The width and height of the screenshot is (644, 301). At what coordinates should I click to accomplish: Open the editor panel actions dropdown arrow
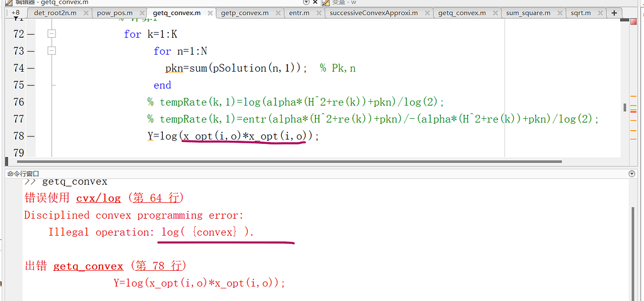[x=306, y=2]
